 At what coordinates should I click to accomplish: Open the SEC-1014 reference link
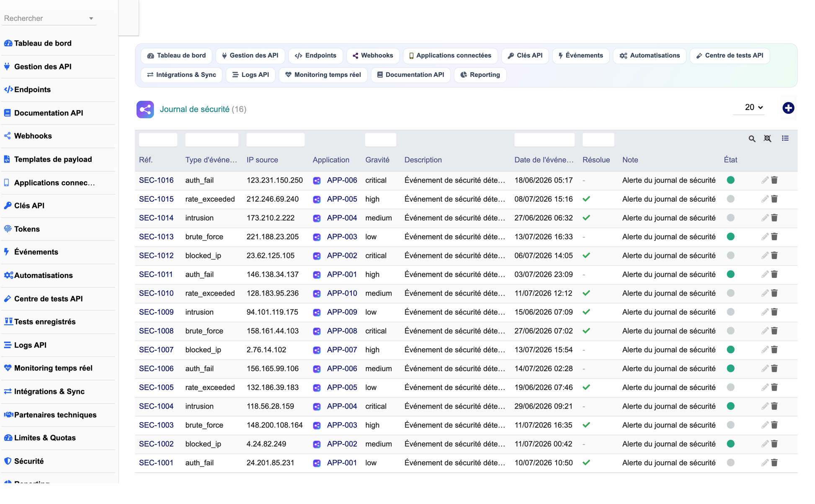tap(156, 218)
